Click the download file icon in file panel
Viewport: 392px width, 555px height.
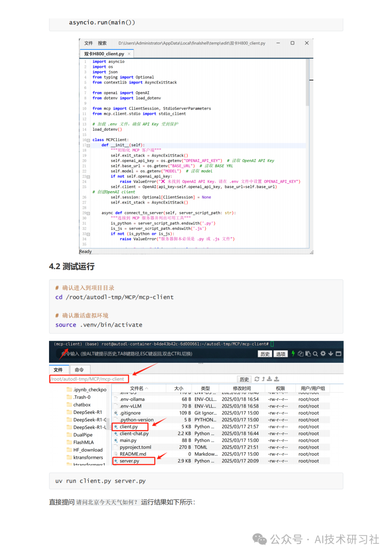pos(269,379)
